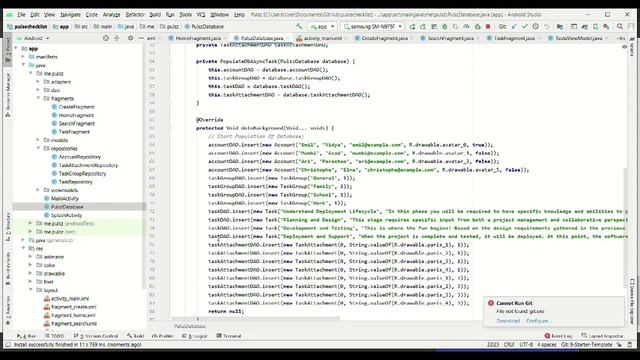Click the Profile app gauge icon
Screen dimensions: 640x360
(466, 27)
